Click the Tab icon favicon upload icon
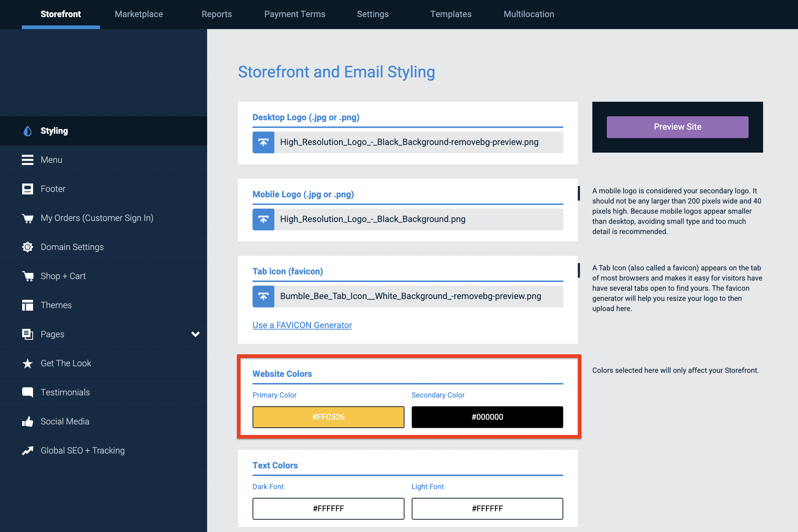The image size is (798, 532). coord(263,296)
